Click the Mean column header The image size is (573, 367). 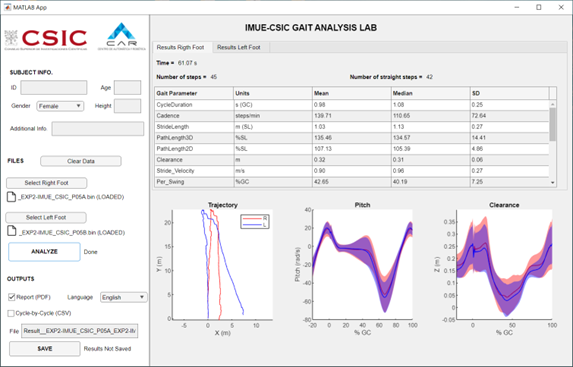point(352,93)
